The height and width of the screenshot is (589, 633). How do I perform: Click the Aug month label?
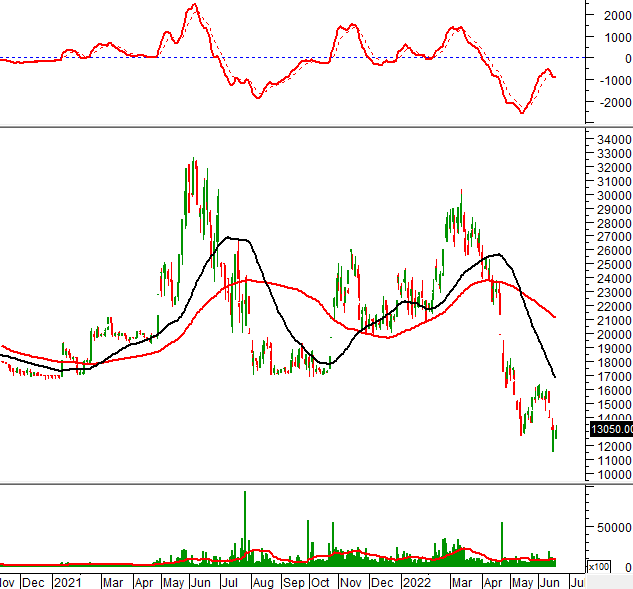[x=263, y=581]
